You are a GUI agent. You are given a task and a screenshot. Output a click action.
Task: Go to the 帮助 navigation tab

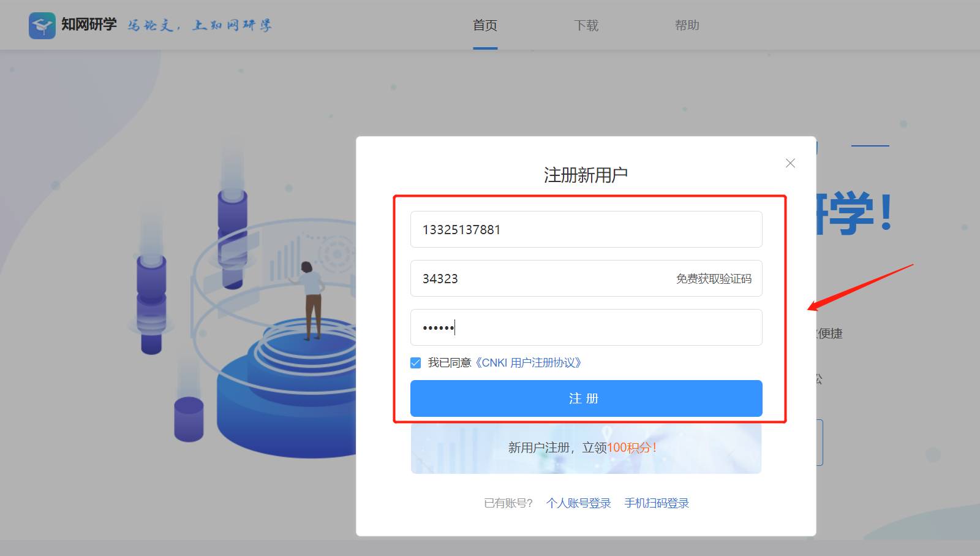coord(687,26)
